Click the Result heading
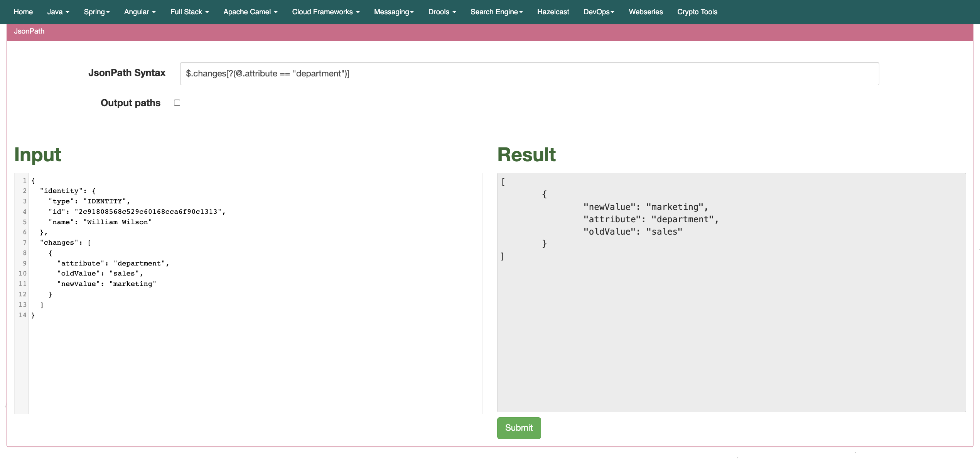980x460 pixels. click(526, 155)
